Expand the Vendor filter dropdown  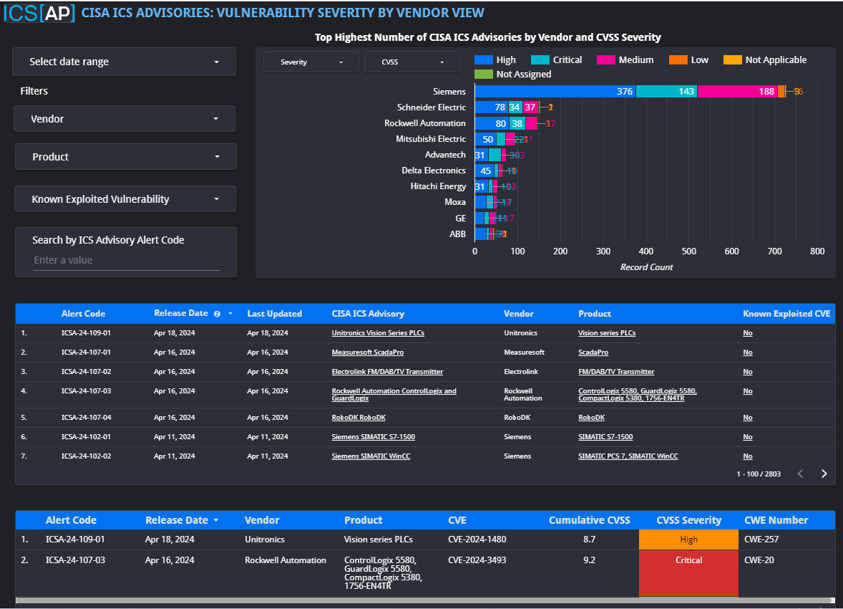click(124, 119)
